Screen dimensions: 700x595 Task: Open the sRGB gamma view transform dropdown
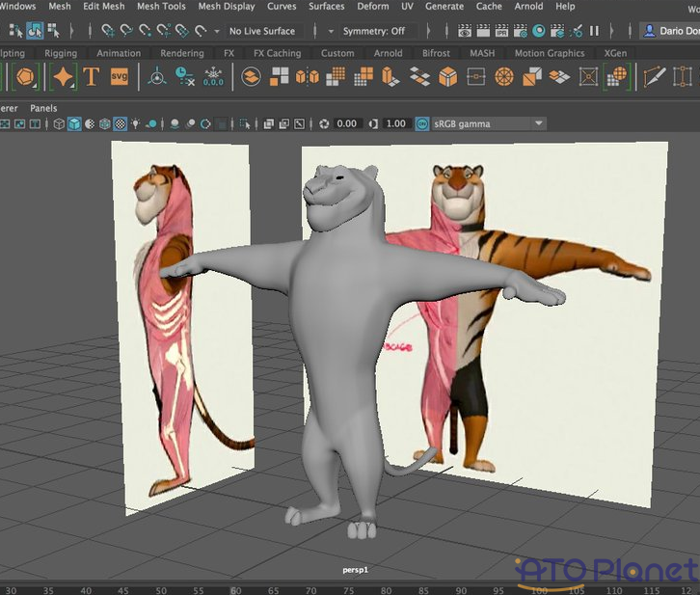pos(489,123)
